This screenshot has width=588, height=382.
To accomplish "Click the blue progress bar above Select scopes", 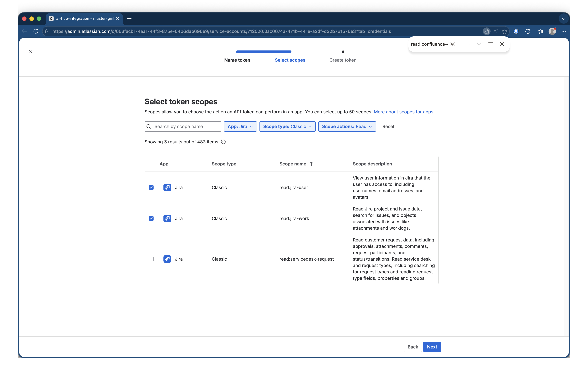I will coord(264,52).
